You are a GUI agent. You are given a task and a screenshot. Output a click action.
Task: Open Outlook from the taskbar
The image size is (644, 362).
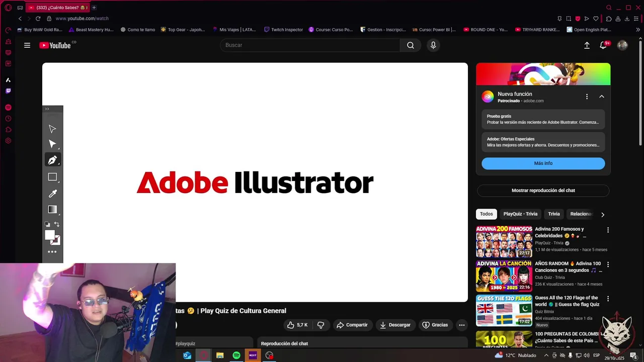187,355
